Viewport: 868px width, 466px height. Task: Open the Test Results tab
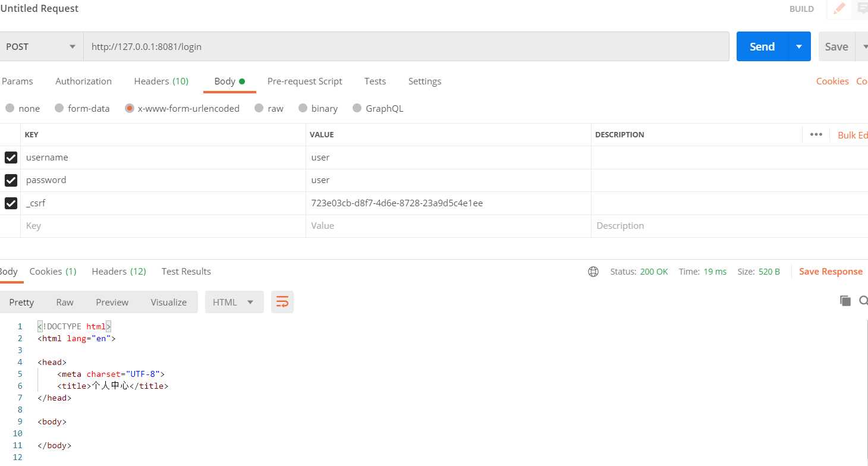pyautogui.click(x=186, y=272)
